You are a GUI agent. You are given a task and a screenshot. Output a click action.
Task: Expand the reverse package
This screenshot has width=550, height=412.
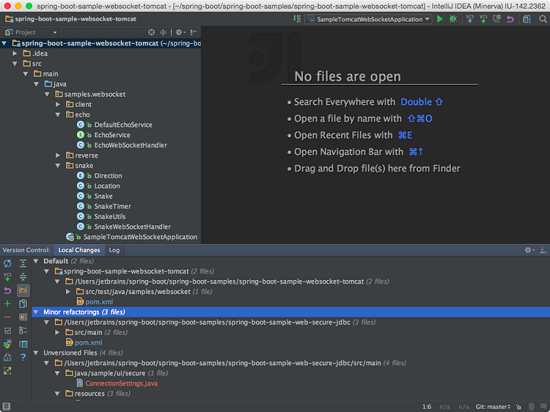[58, 155]
